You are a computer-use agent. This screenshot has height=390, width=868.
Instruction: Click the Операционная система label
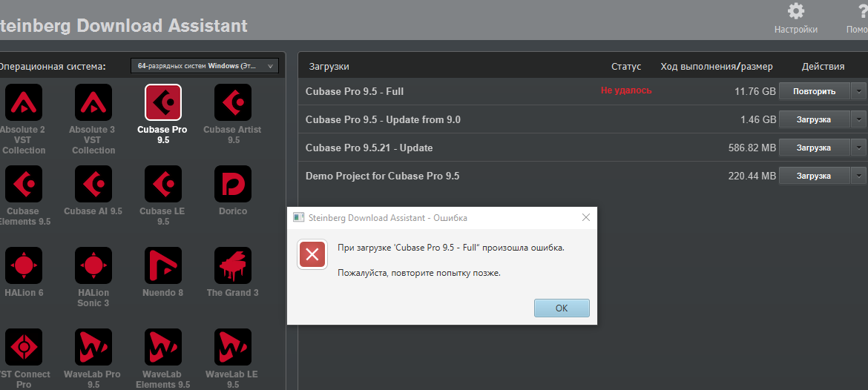coord(51,67)
